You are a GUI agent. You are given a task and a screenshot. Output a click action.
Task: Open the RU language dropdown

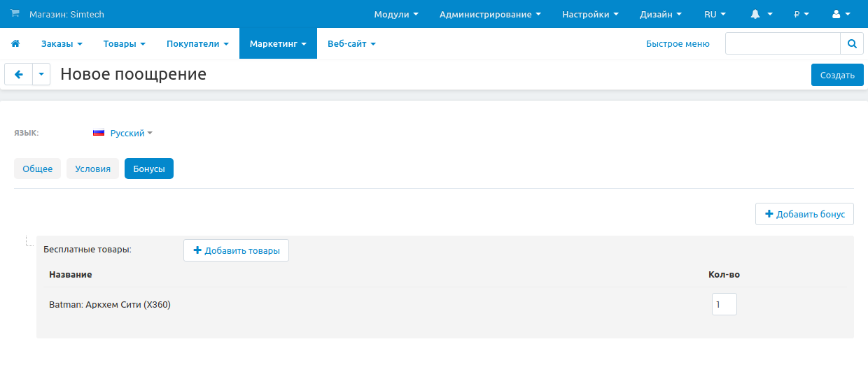[715, 14]
